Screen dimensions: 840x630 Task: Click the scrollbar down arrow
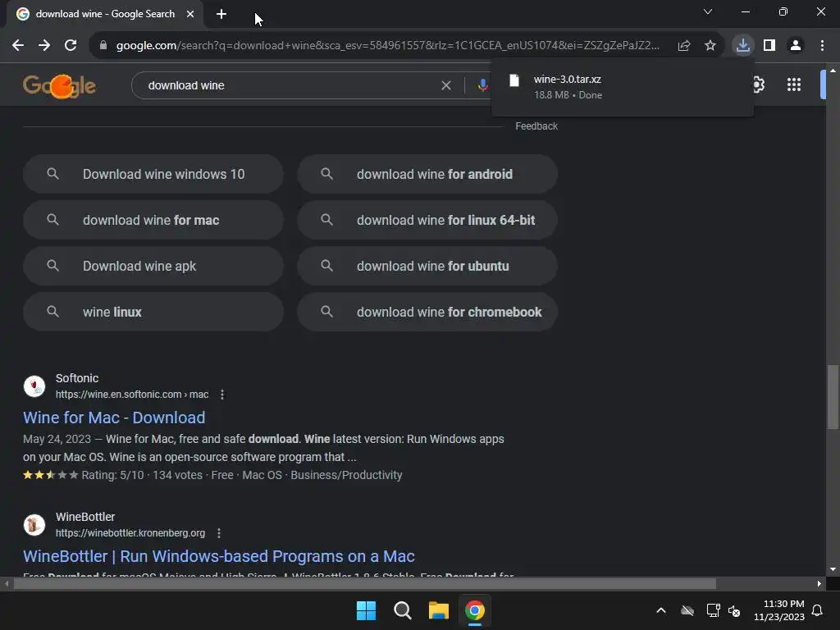point(833,569)
